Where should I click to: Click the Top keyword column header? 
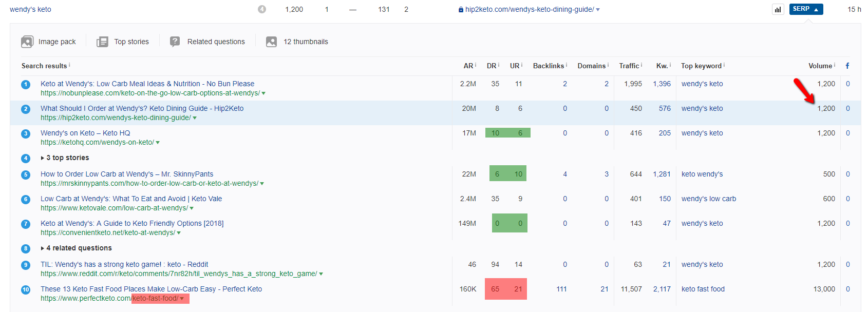701,66
